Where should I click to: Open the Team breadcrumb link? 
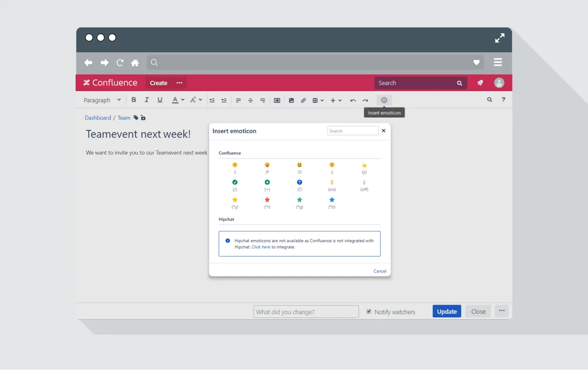click(124, 118)
